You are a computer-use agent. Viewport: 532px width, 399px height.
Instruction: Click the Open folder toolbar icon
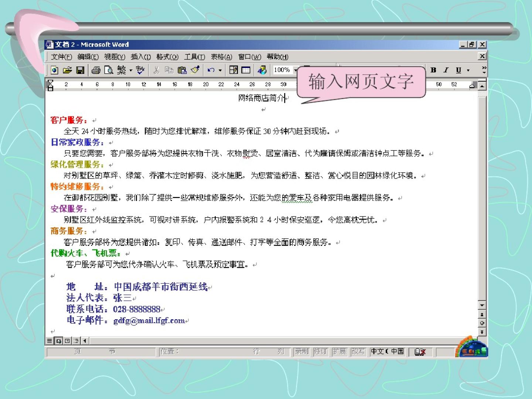(x=67, y=70)
